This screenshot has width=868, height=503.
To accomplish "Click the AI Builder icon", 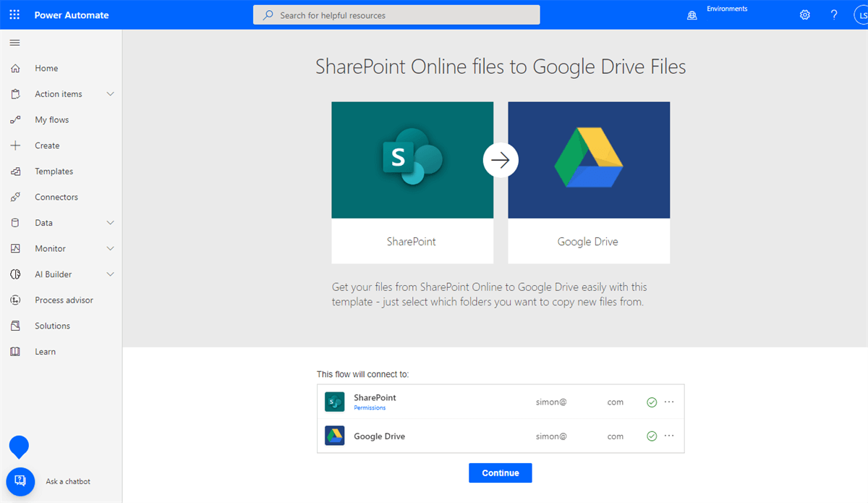I will (x=15, y=274).
